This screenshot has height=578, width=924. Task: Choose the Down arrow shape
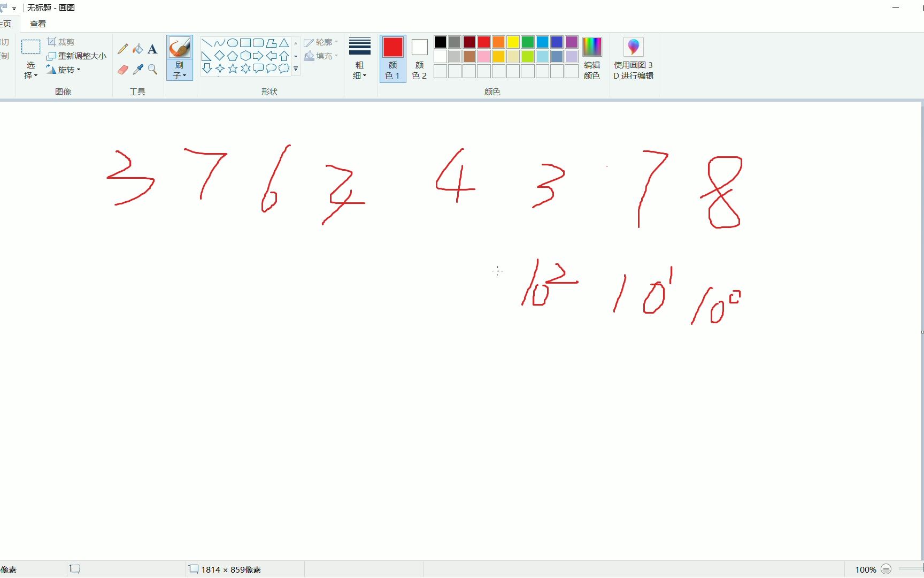207,69
